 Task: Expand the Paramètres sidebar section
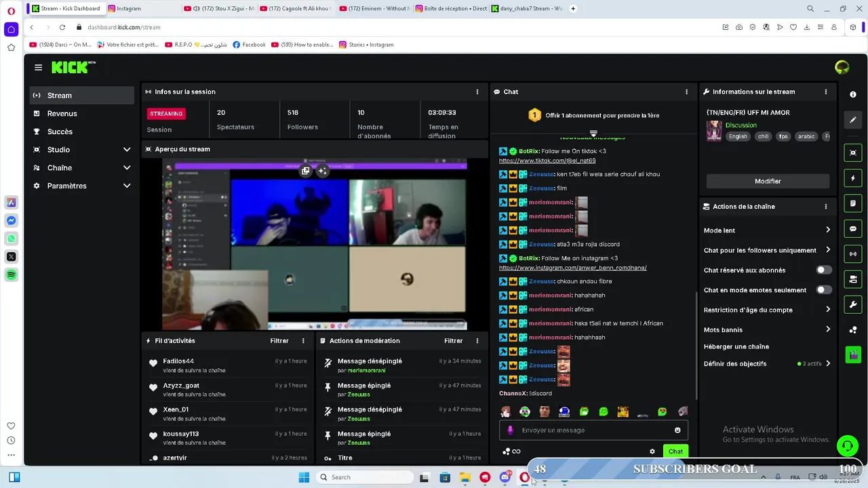click(x=127, y=186)
